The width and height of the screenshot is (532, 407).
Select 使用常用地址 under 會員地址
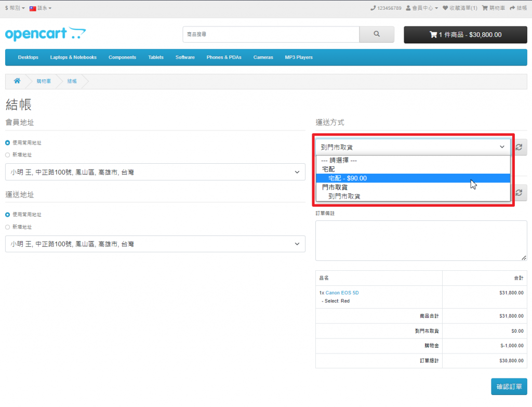click(x=7, y=143)
